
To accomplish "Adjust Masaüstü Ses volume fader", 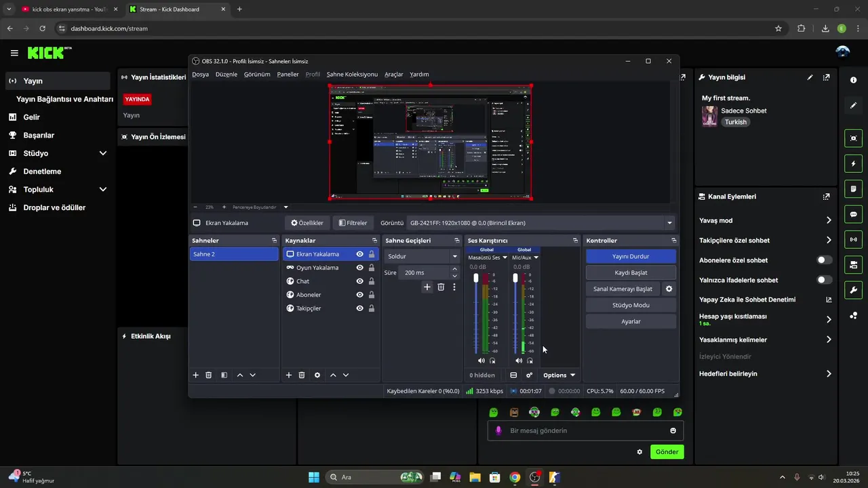I will pyautogui.click(x=476, y=279).
